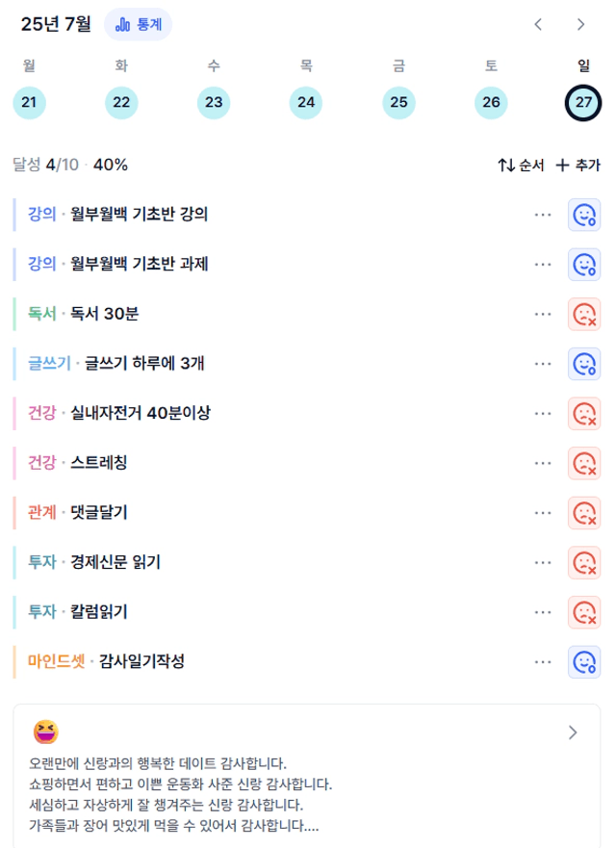Open more options for 경제신문 읽기

[543, 562]
